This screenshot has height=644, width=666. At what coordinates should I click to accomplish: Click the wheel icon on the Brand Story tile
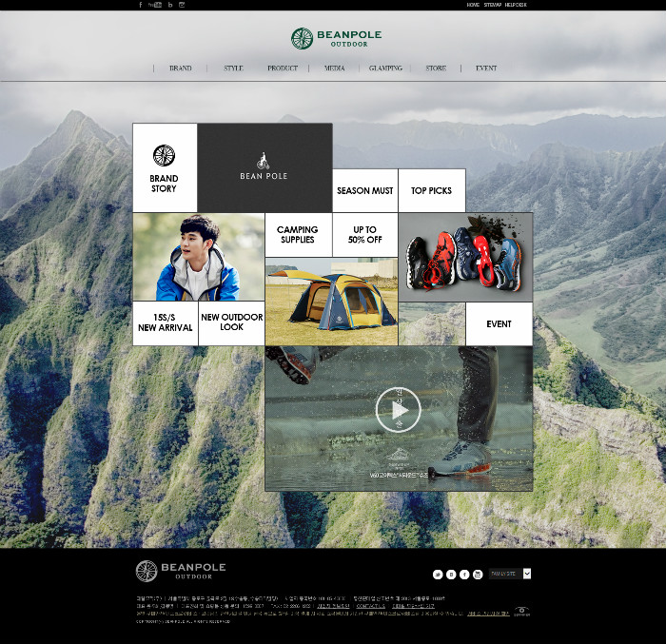click(164, 155)
